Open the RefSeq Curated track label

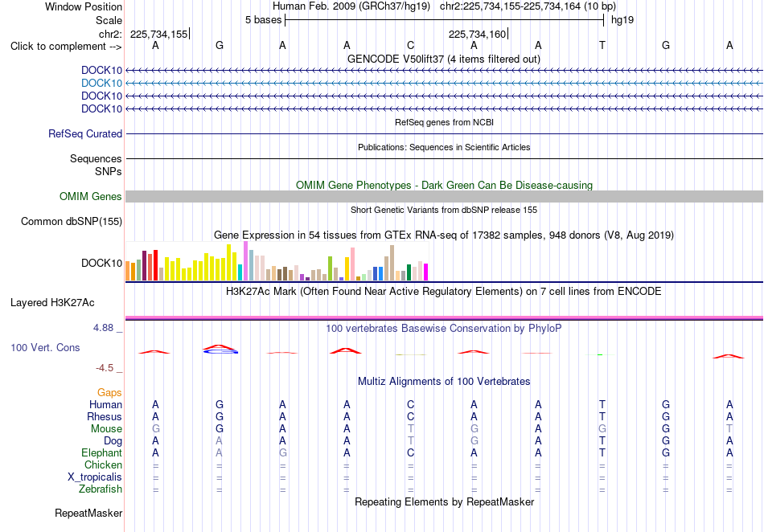point(85,134)
